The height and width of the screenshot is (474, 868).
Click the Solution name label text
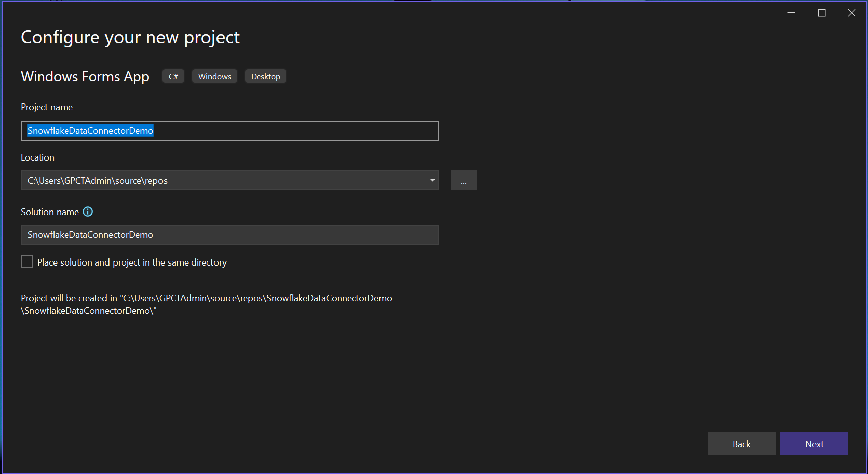coord(49,212)
